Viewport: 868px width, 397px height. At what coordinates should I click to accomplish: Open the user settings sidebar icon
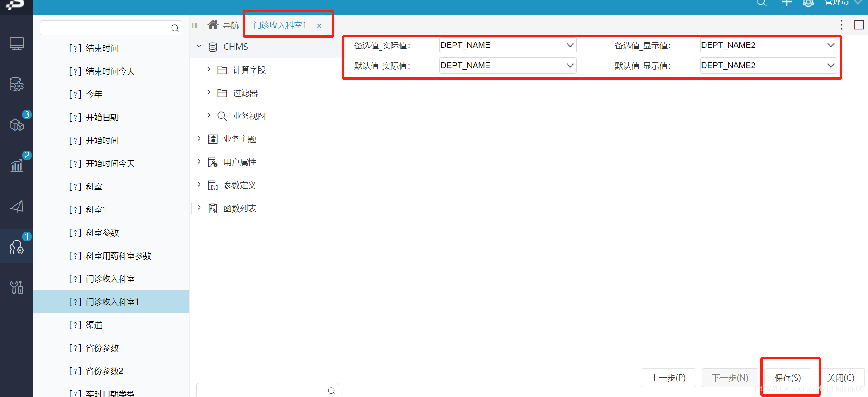17,247
